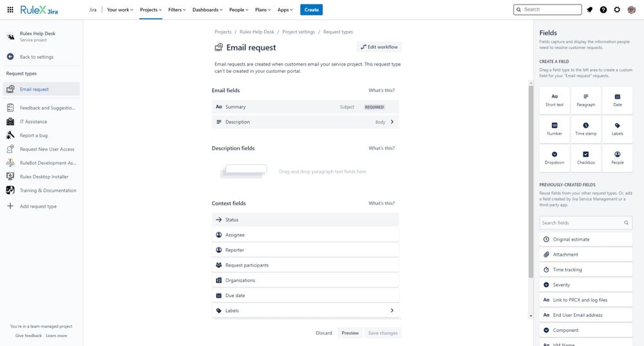
Task: Select the Checkbox field type tile
Action: pyautogui.click(x=586, y=158)
